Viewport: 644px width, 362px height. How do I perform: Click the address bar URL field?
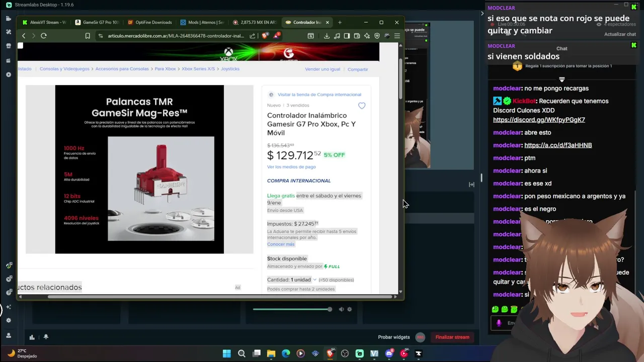[176, 36]
